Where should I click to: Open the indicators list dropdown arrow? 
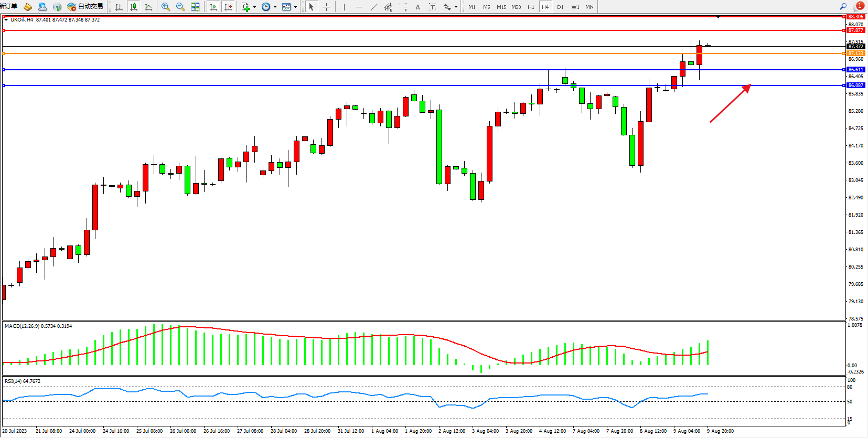click(x=255, y=7)
